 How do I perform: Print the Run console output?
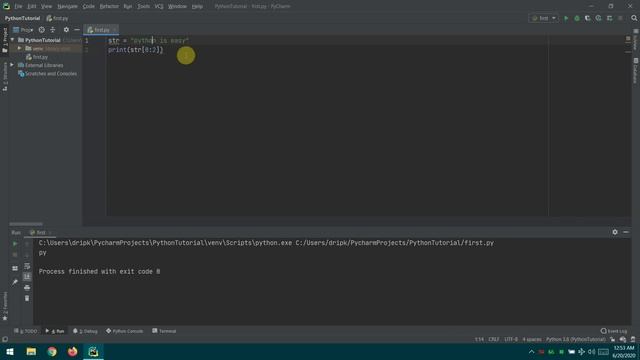(27, 288)
